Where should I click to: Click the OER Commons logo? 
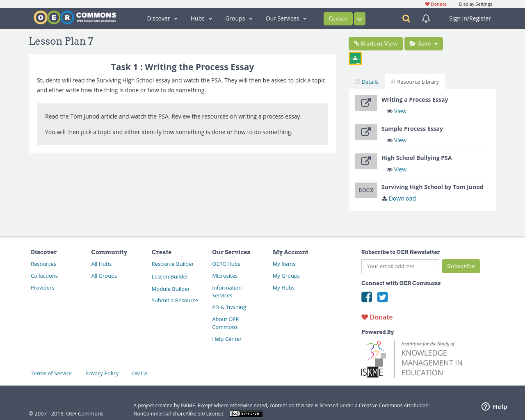tap(75, 17)
